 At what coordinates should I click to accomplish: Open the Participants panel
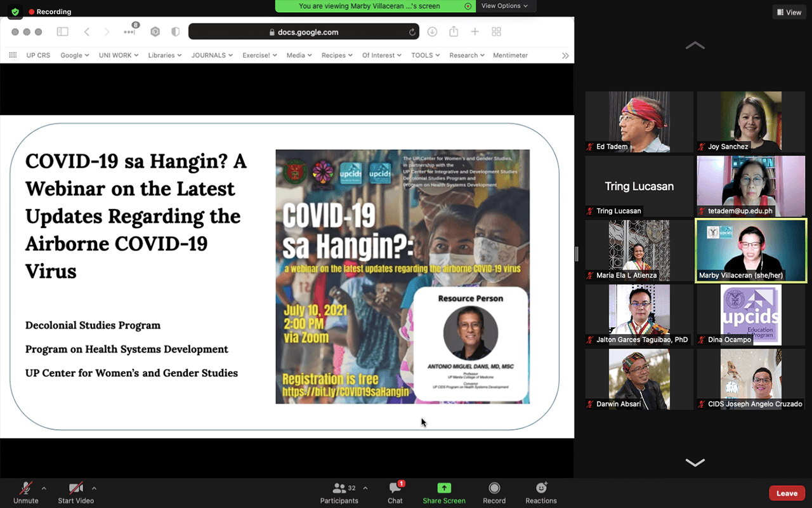[339, 493]
